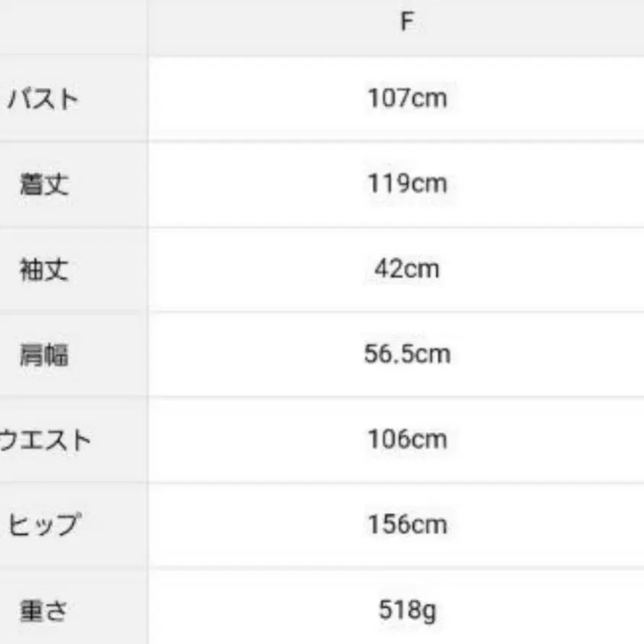Click the 肩幅 row label
644x644 pixels.
click(43, 355)
